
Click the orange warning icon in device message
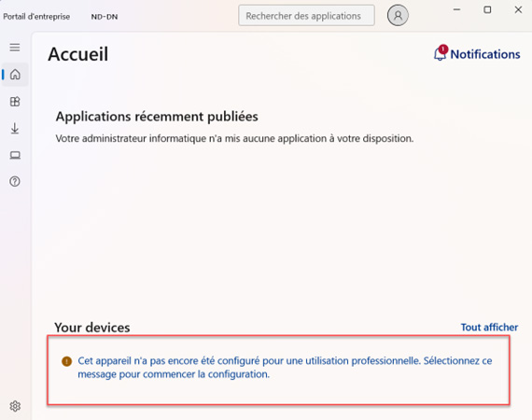pyautogui.click(x=67, y=361)
